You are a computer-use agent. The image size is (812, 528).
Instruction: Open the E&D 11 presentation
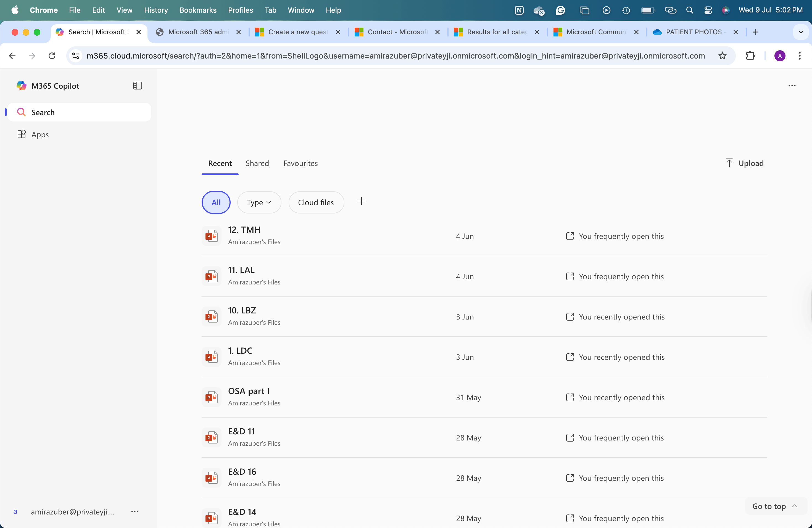241,431
